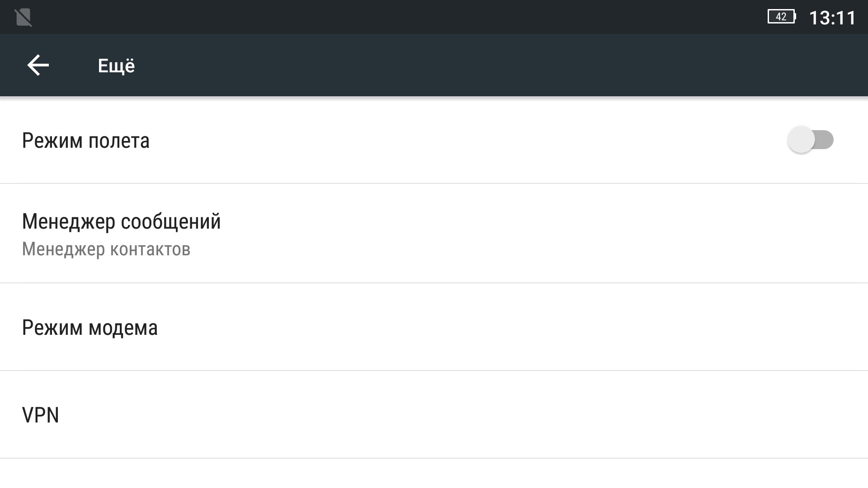Open the VPN settings entry
868x488 pixels.
click(x=41, y=415)
